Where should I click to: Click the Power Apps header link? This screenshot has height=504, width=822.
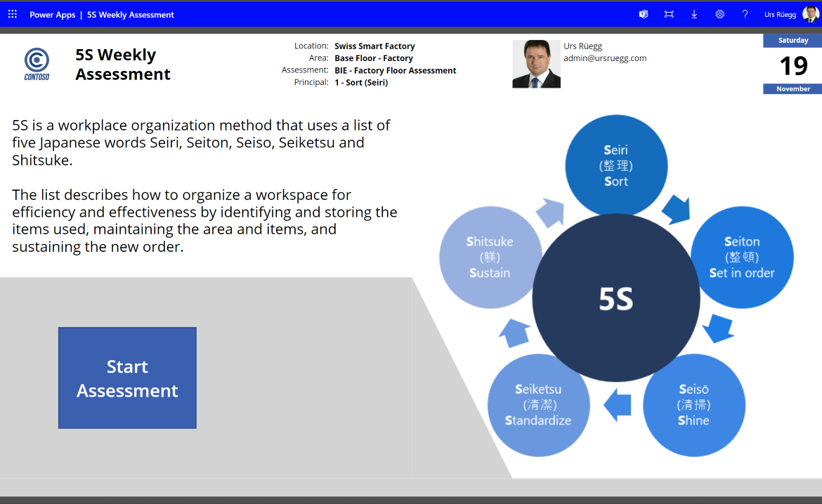(x=53, y=15)
